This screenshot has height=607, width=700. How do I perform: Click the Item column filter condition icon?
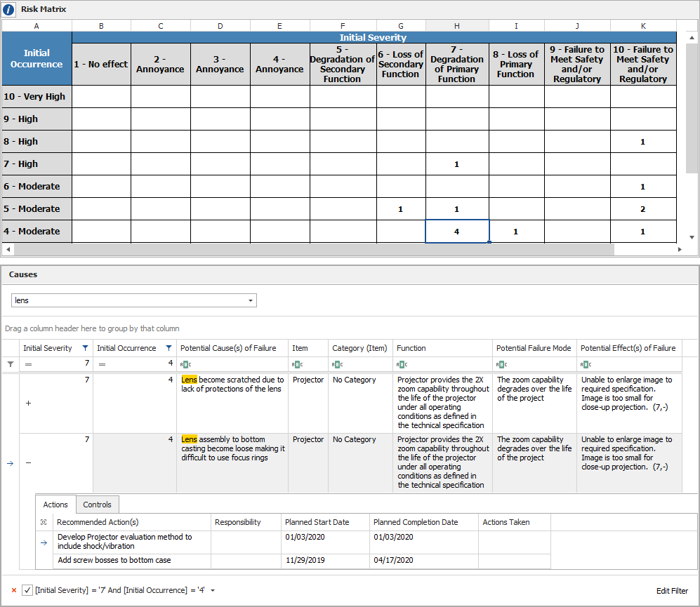click(296, 364)
